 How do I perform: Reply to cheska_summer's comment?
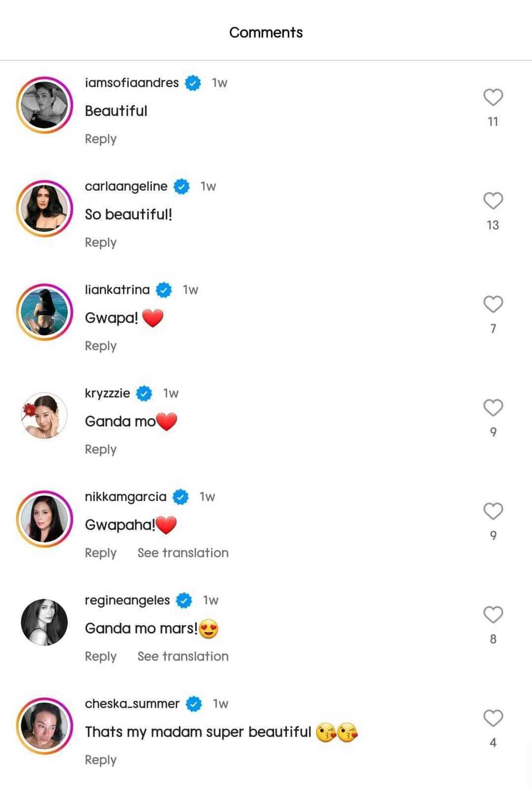[x=101, y=760]
